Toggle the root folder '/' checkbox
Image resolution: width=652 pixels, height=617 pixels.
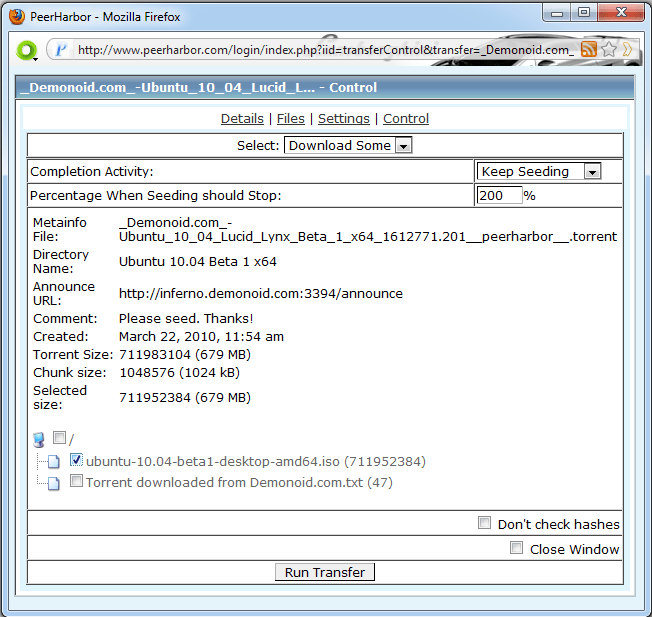(59, 437)
